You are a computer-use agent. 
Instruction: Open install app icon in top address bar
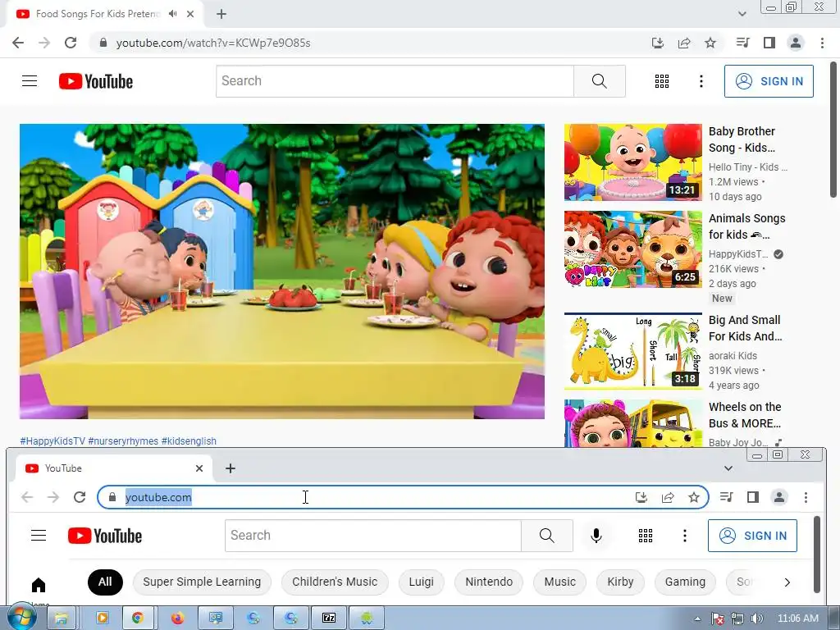pyautogui.click(x=658, y=43)
